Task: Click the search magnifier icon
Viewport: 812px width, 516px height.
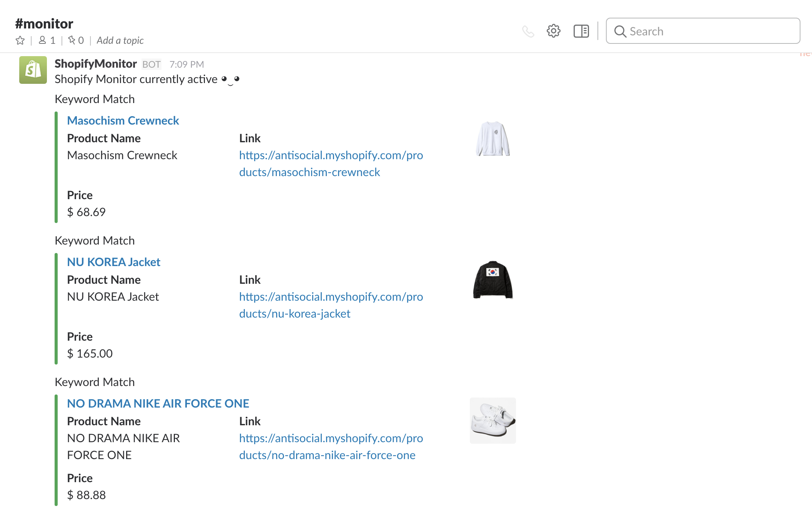Action: [620, 31]
